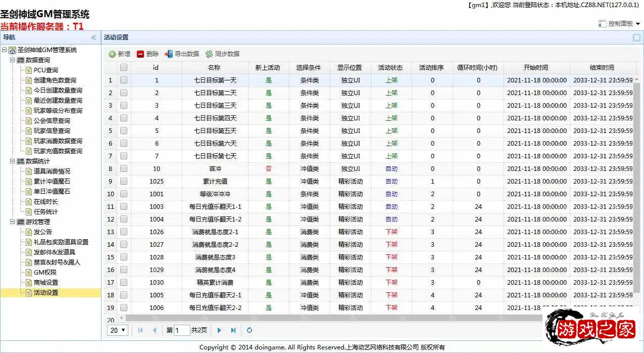Image resolution: width=644 pixels, height=353 pixels.
Task: Sort by the 活动状态 column header
Action: pyautogui.click(x=390, y=67)
